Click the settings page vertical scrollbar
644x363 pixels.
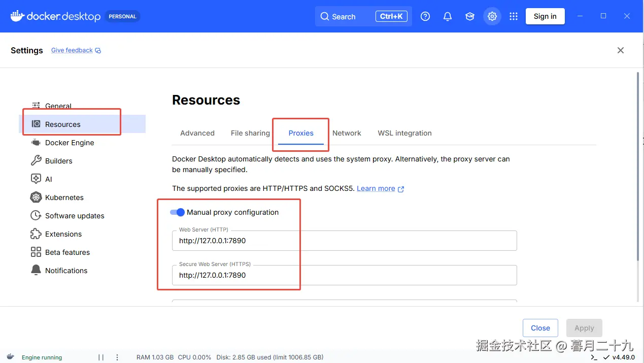[638, 168]
